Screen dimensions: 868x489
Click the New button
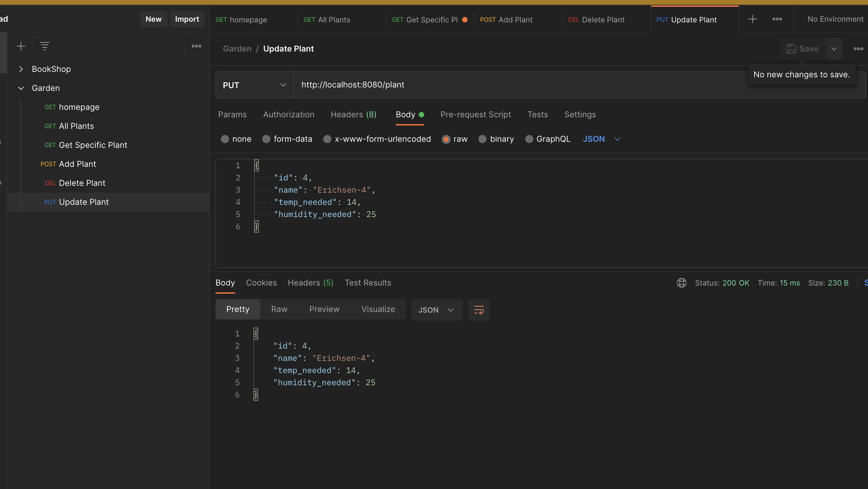(x=153, y=19)
